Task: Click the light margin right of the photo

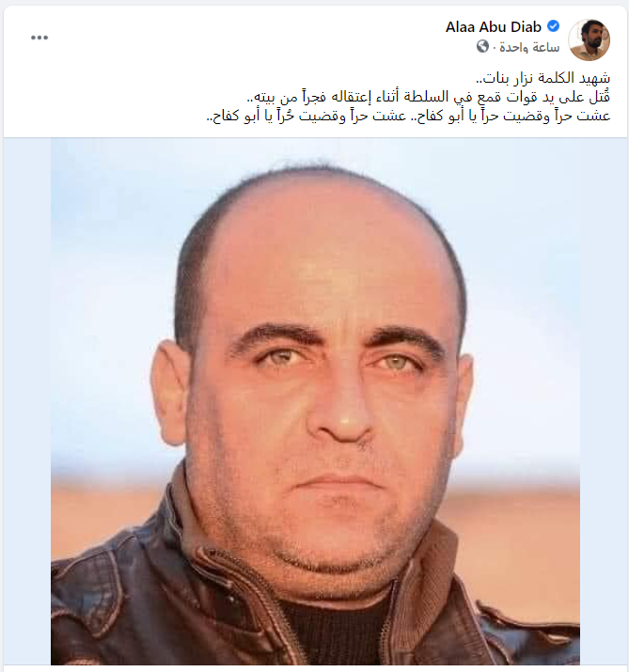Action: point(604,401)
